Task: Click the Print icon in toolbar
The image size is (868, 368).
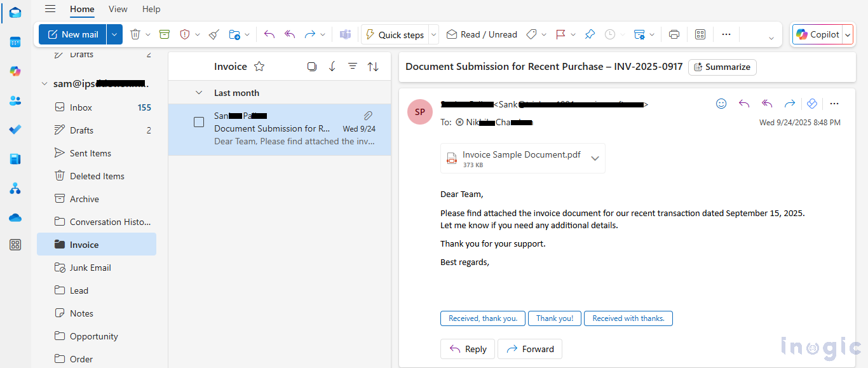Action: click(x=674, y=34)
